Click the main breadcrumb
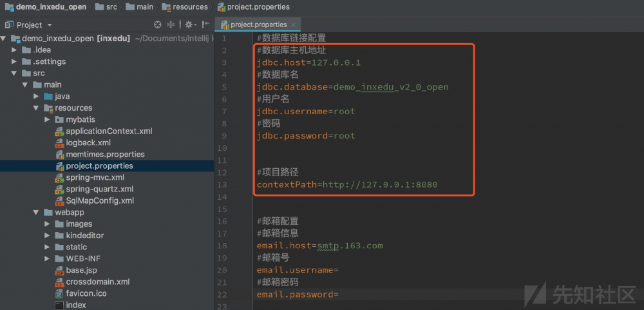This screenshot has height=310, width=644. (140, 7)
